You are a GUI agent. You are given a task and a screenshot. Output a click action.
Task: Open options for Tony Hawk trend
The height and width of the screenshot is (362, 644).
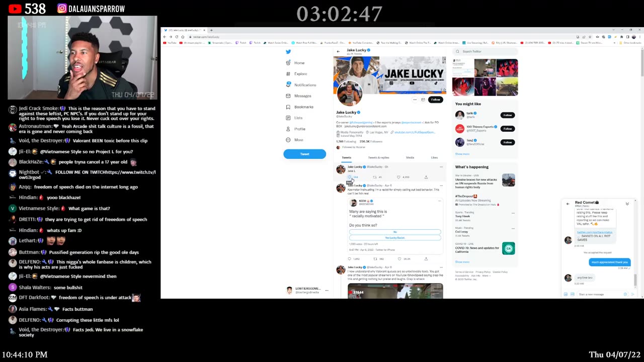pyautogui.click(x=513, y=213)
